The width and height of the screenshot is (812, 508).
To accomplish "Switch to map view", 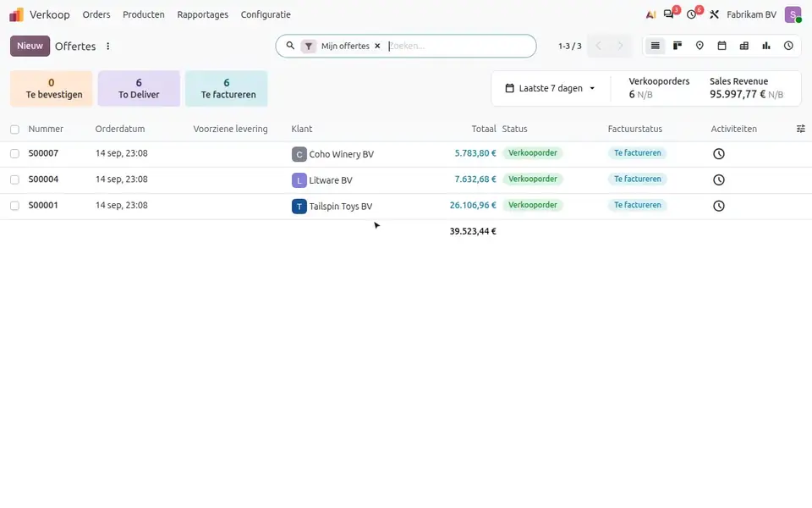I will 700,46.
